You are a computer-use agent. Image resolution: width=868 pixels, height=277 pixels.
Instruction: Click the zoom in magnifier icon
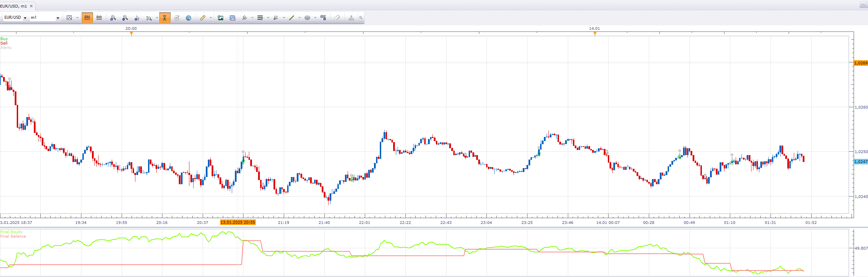pos(113,18)
